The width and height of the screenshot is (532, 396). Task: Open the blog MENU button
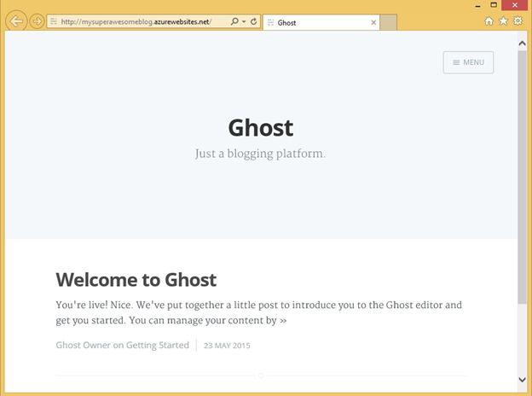[x=468, y=62]
